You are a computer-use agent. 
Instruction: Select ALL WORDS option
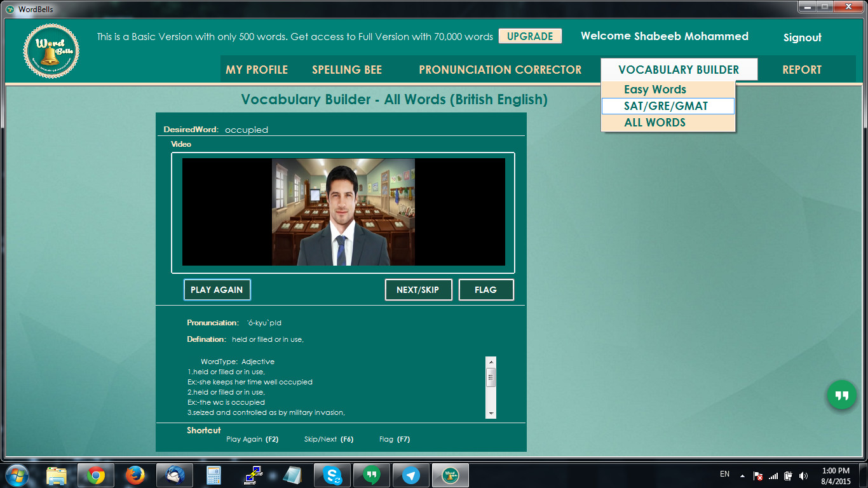[655, 123]
